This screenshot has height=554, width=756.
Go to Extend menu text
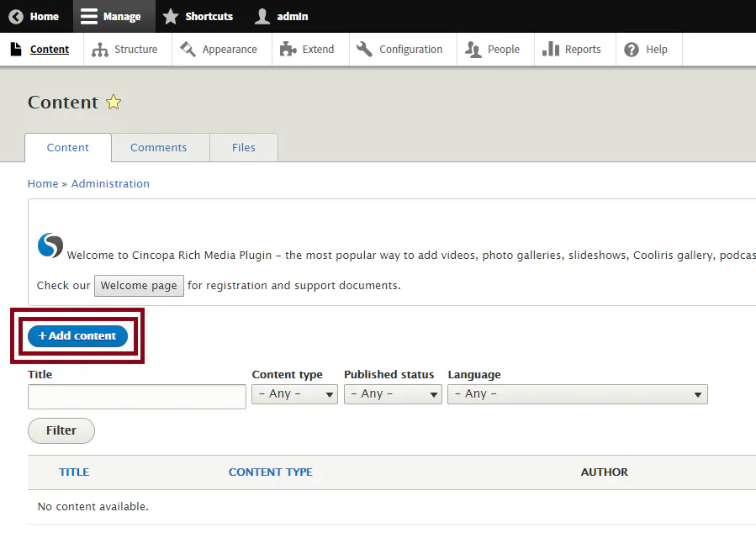[x=318, y=50]
